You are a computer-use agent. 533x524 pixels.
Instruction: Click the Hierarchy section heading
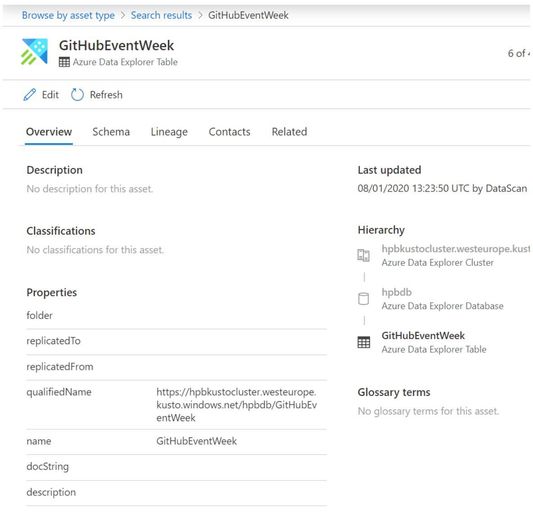pyautogui.click(x=381, y=230)
